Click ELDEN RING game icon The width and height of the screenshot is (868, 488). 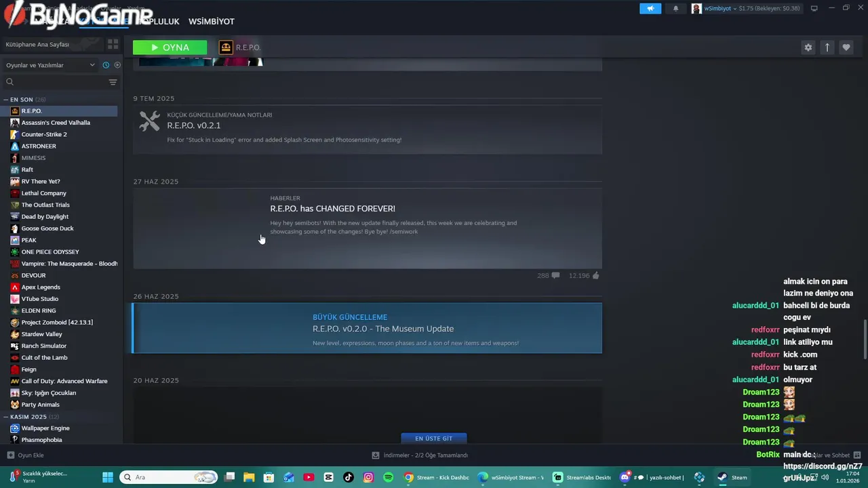15,310
